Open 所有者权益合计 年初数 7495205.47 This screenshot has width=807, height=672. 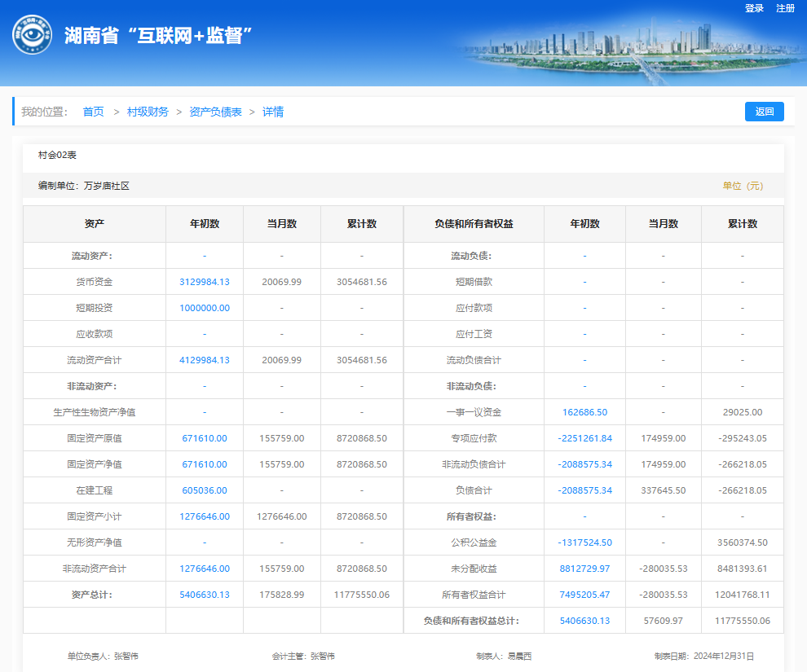[x=584, y=595]
